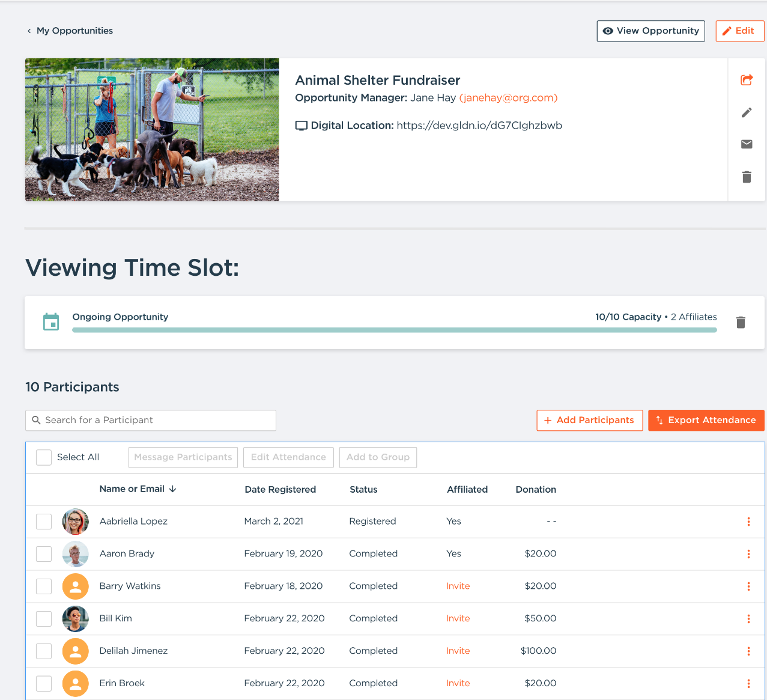Open the three-dot menu for Aabriella Lopez

point(748,522)
